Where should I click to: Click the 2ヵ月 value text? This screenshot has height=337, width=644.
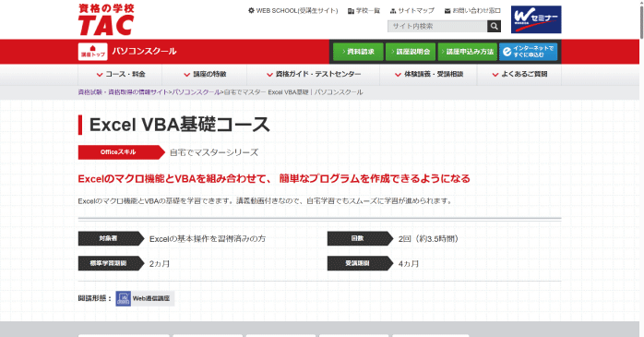tap(160, 264)
